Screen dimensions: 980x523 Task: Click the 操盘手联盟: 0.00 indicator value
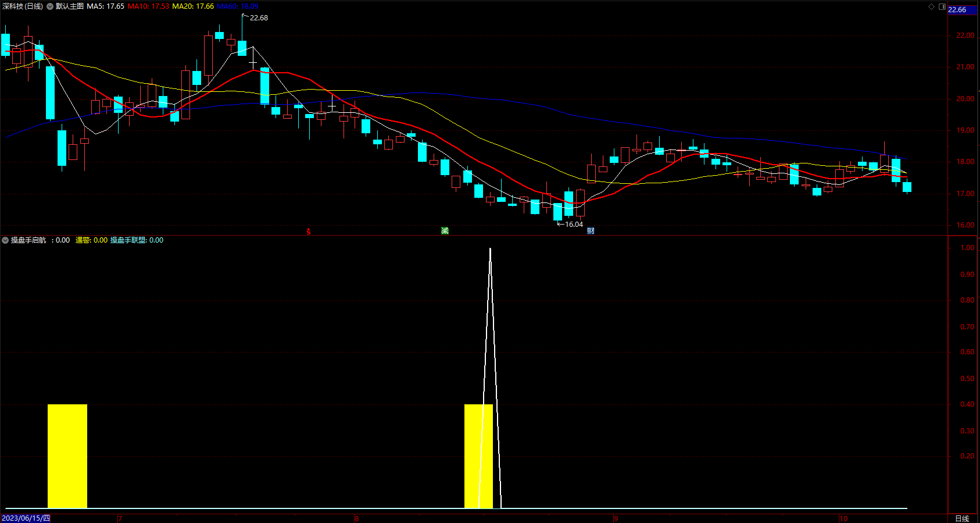pos(137,240)
